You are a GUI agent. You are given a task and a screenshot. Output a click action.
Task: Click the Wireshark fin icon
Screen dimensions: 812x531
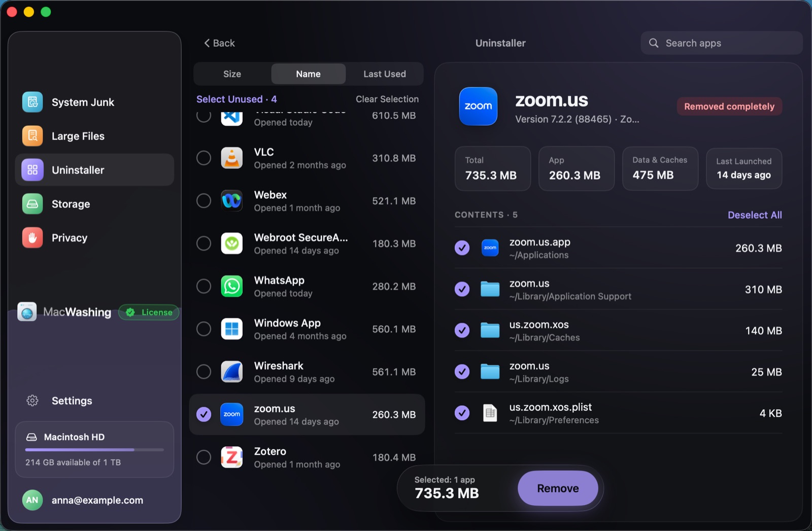tap(232, 372)
